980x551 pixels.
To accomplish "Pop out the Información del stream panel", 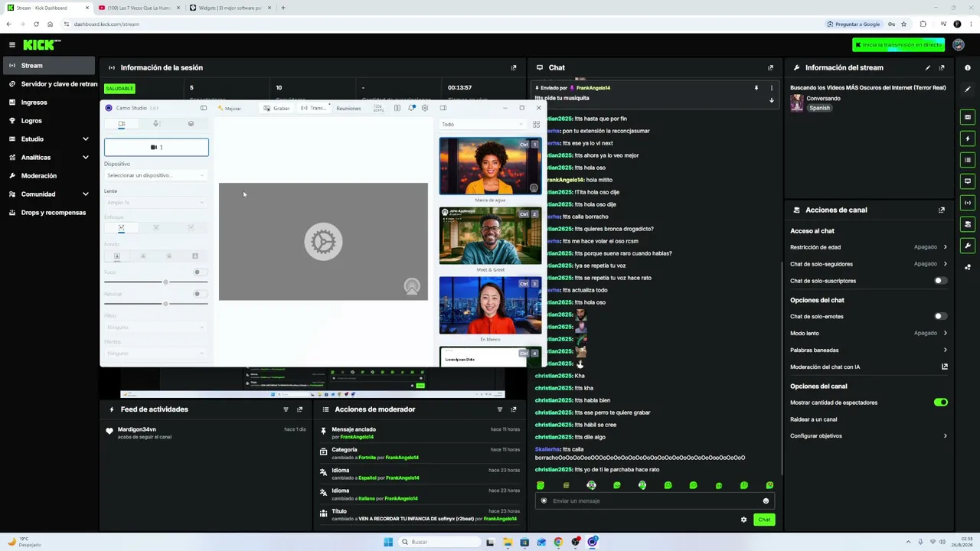I will coord(942,67).
